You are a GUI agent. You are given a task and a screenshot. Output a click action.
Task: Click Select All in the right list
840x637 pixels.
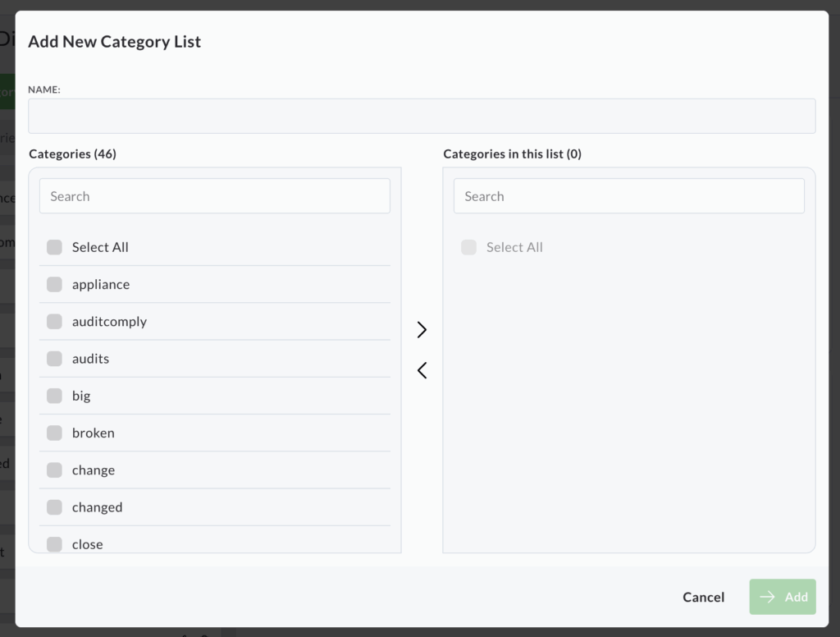click(469, 247)
